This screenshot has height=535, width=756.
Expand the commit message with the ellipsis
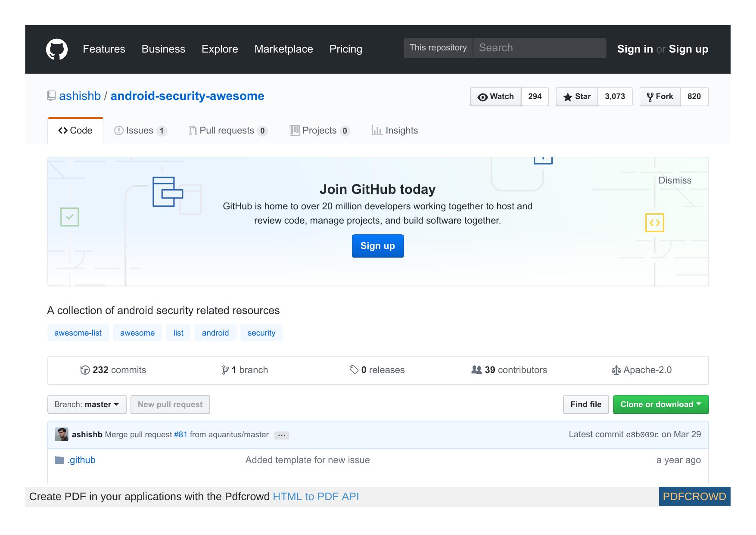coord(282,435)
